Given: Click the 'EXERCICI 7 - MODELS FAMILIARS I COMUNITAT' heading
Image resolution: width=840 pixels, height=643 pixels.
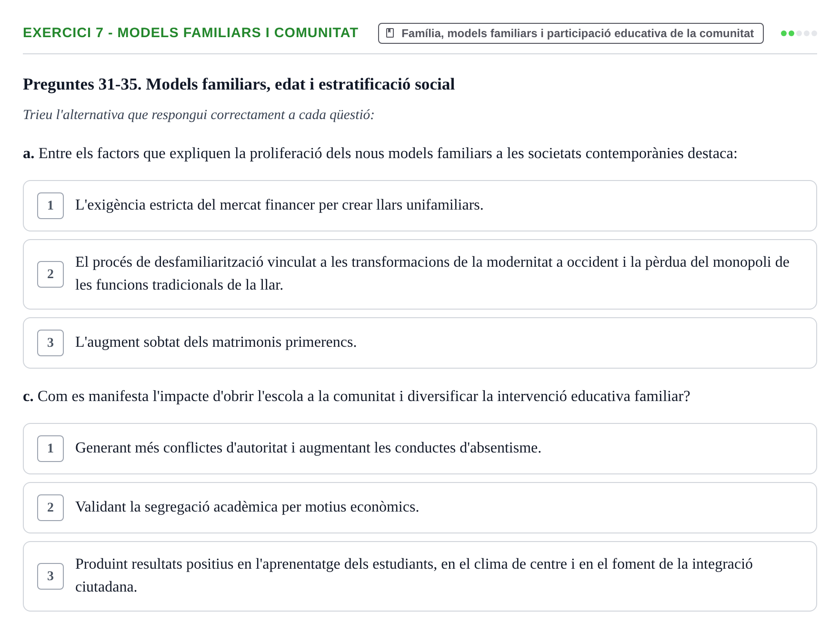Looking at the screenshot, I should pos(190,33).
